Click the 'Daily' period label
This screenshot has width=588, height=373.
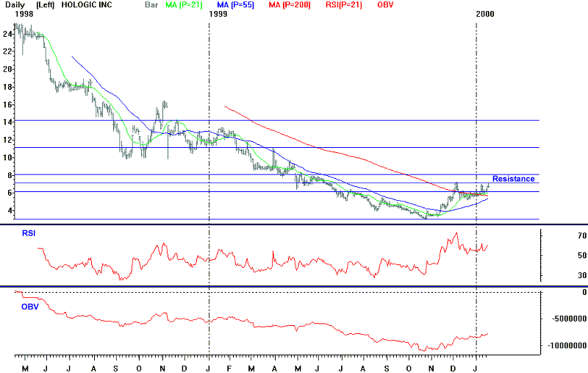tap(15, 5)
